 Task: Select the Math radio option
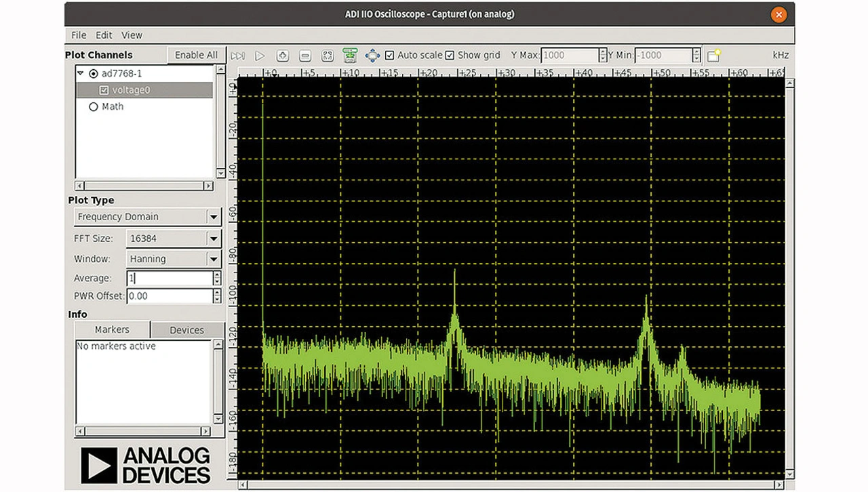tap(94, 107)
